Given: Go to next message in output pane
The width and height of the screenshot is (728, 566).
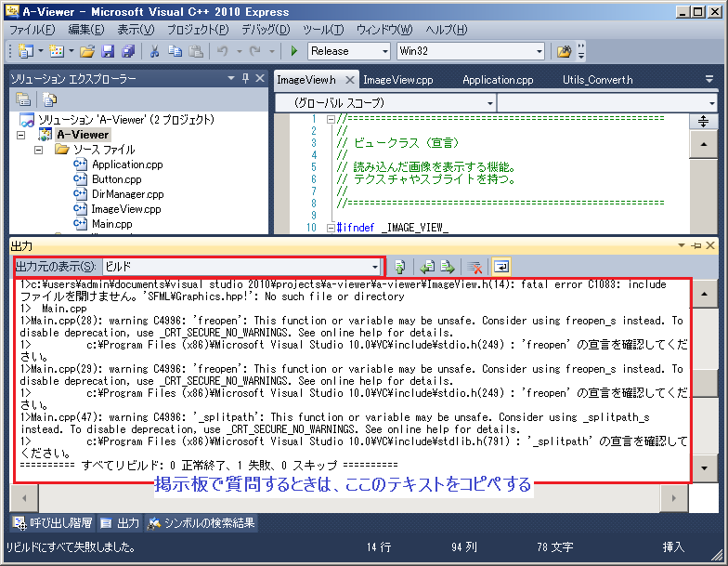Looking at the screenshot, I should click(x=448, y=267).
